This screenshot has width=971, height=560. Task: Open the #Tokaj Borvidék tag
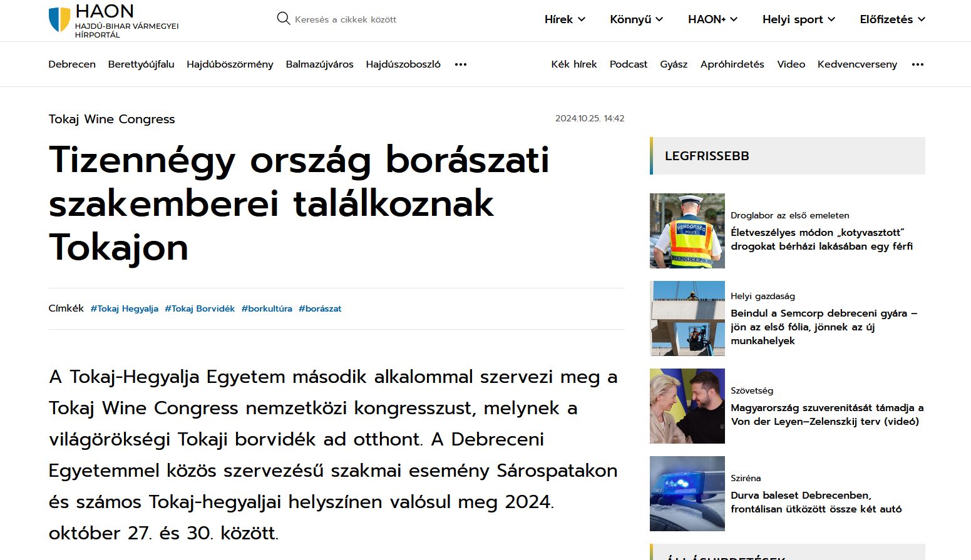click(x=200, y=308)
